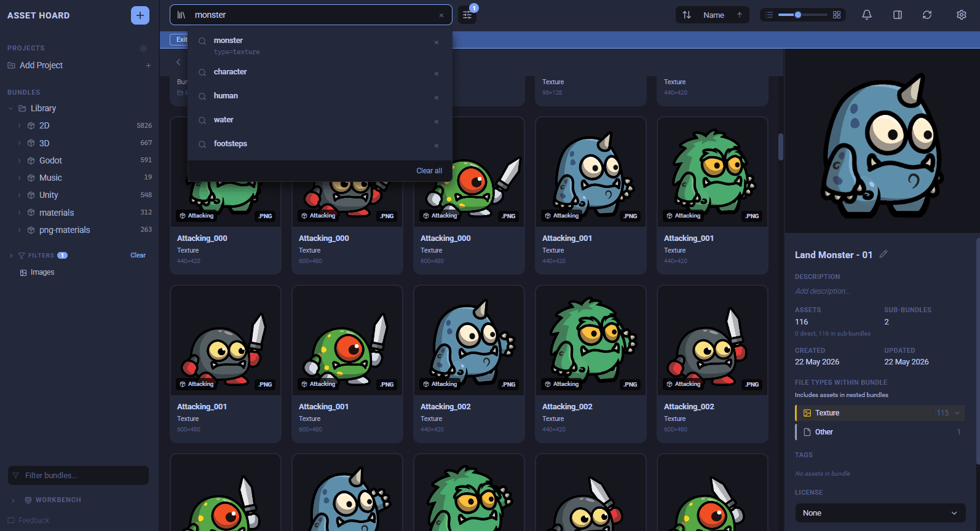The image size is (980, 531).
Task: Click the Land Monster preview image
Action: (882, 142)
